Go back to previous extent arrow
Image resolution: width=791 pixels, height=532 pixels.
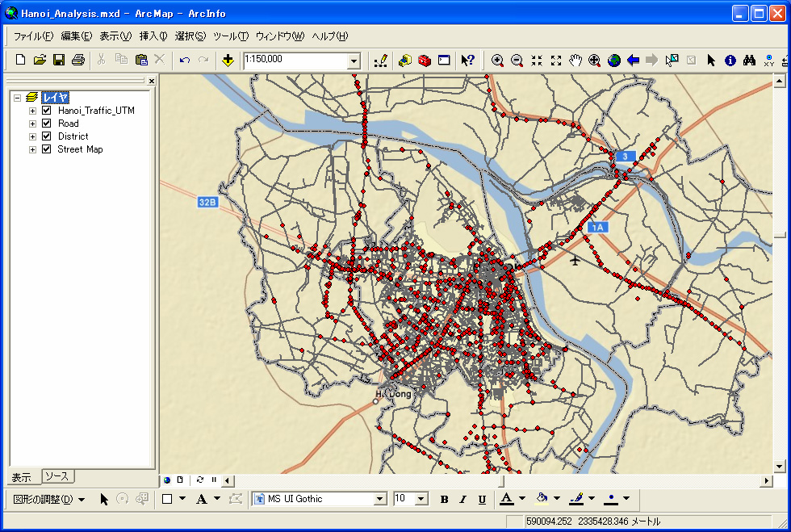pos(634,61)
